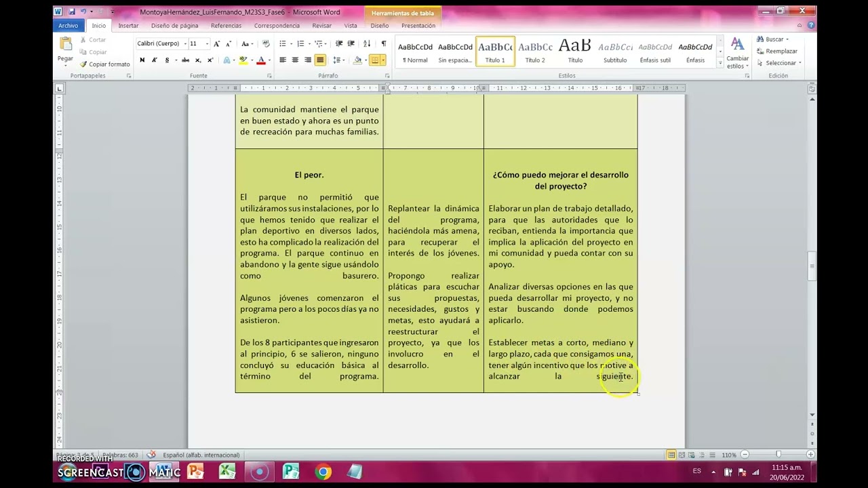The image size is (868, 488).
Task: Increase paragraph indent
Action: coord(350,43)
